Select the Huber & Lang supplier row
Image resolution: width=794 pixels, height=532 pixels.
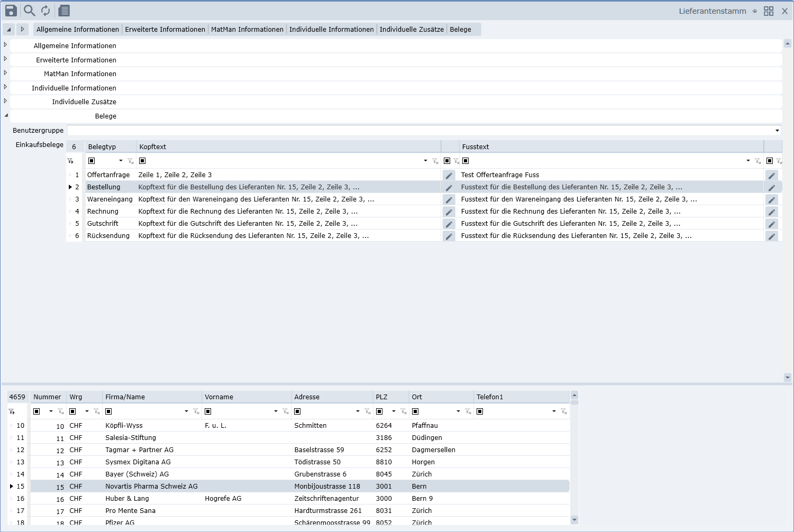(x=127, y=499)
